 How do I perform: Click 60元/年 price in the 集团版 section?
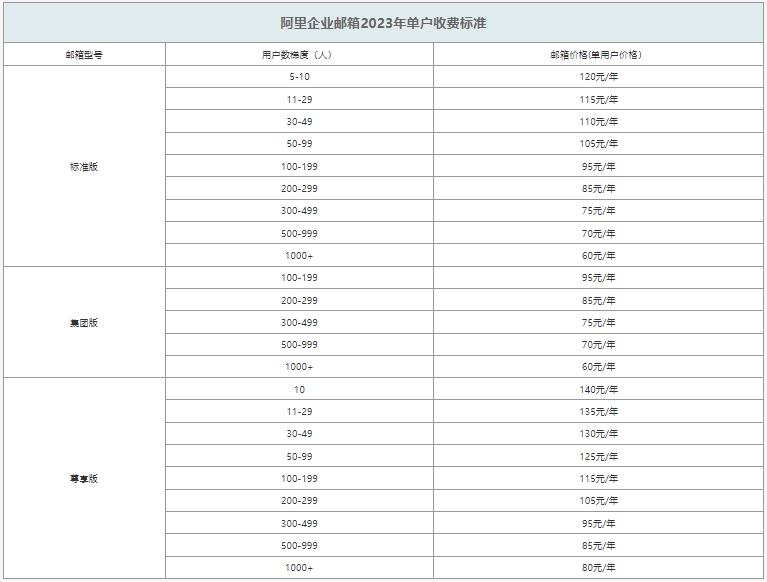click(598, 367)
